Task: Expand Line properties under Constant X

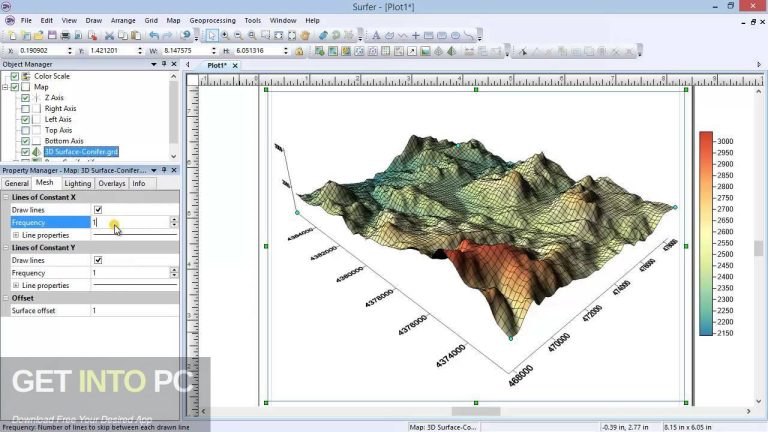Action: (x=16, y=235)
